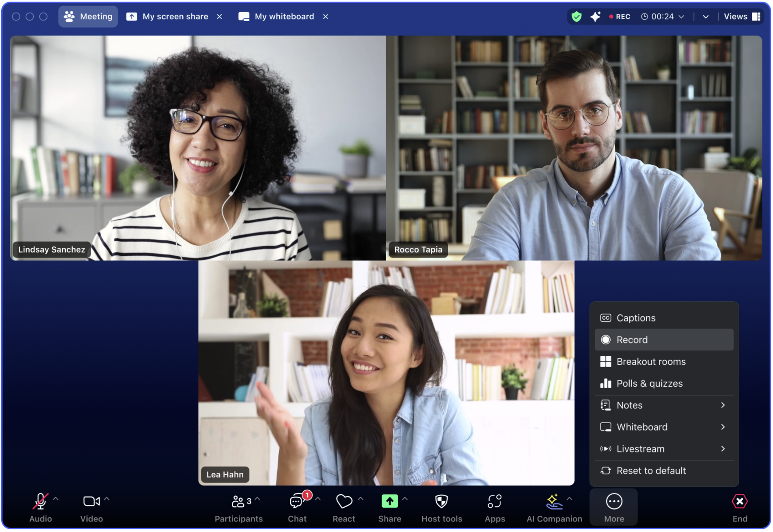Switch to the My whiteboard tab

tap(276, 17)
